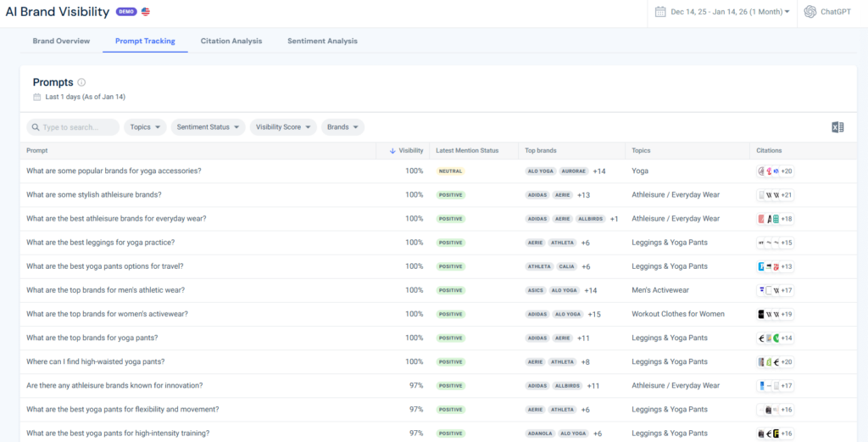This screenshot has height=442, width=868.
Task: Click the prompt search input field
Action: tap(79, 127)
